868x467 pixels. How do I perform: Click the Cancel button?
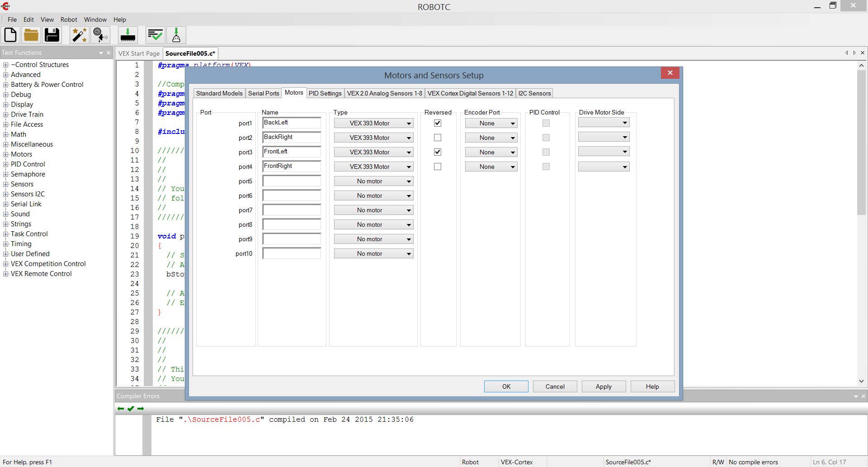click(x=555, y=386)
